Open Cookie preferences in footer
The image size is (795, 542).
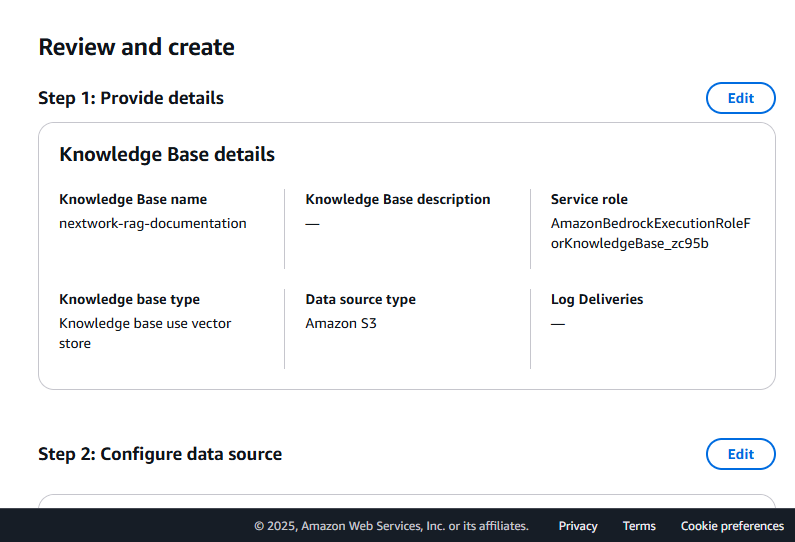tap(732, 526)
